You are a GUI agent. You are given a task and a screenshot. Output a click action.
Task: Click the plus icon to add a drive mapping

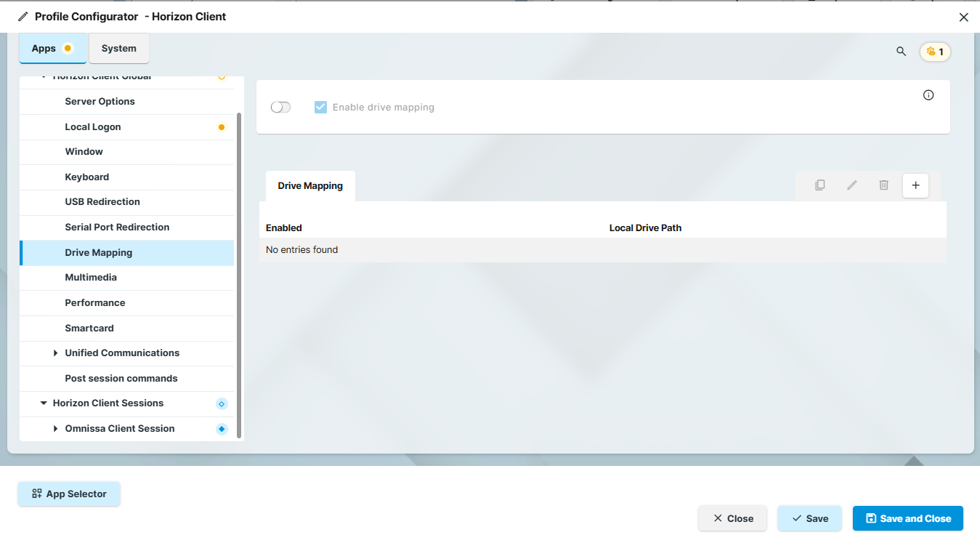(x=915, y=185)
